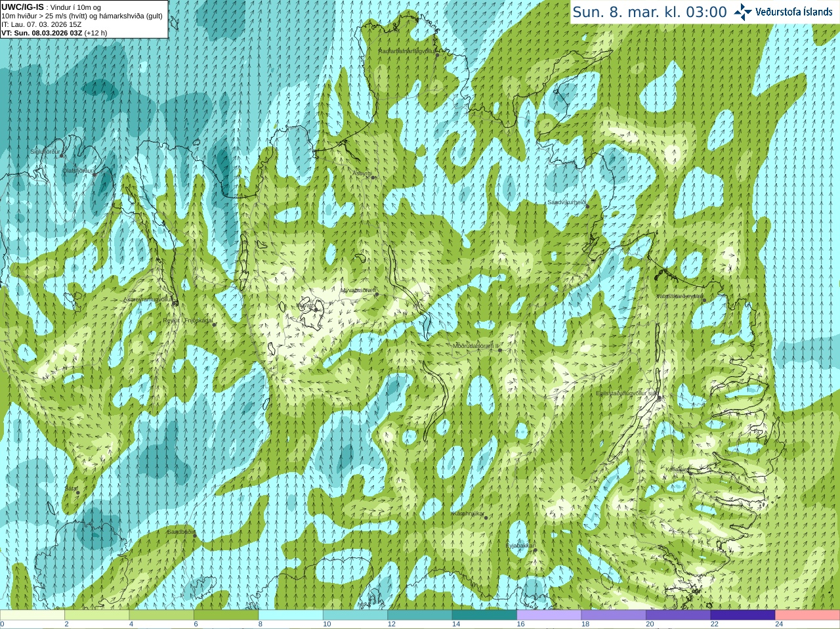Click the 'Veðurstofa Íslands' wordmark text
The width and height of the screenshot is (840, 629).
(794, 12)
